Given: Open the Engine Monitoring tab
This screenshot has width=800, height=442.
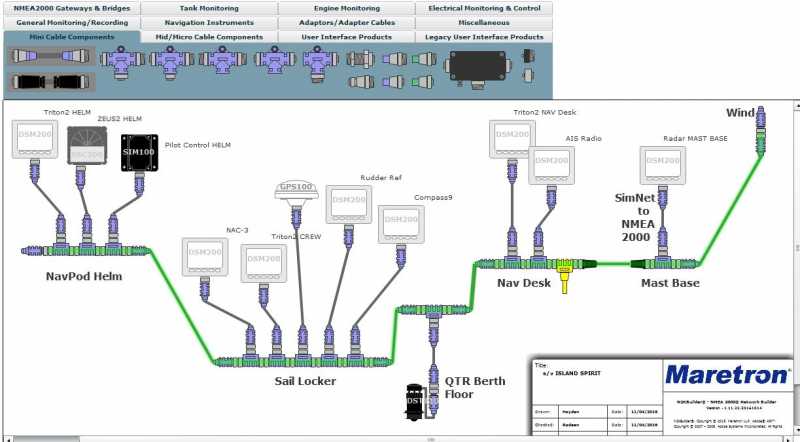Looking at the screenshot, I should click(345, 8).
